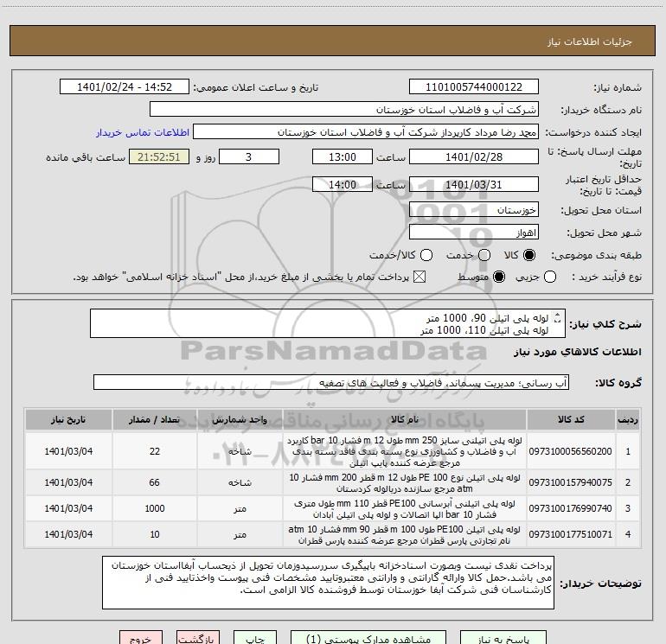Click the مشاهده مدارک پیوستی (1) button
The height and width of the screenshot is (644, 666).
pyautogui.click(x=368, y=638)
